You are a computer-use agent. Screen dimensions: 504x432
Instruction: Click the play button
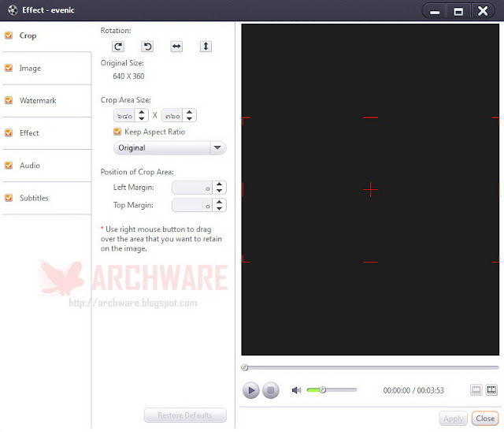(250, 390)
